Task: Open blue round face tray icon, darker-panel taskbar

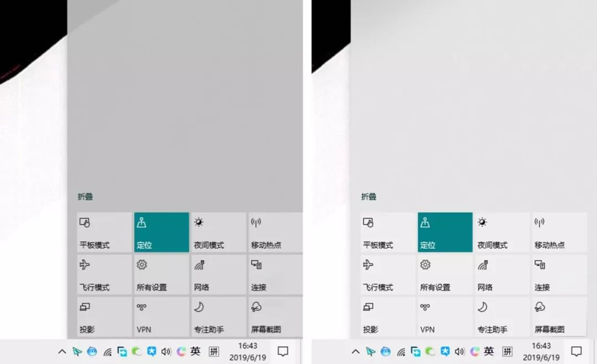Action: 92,352
